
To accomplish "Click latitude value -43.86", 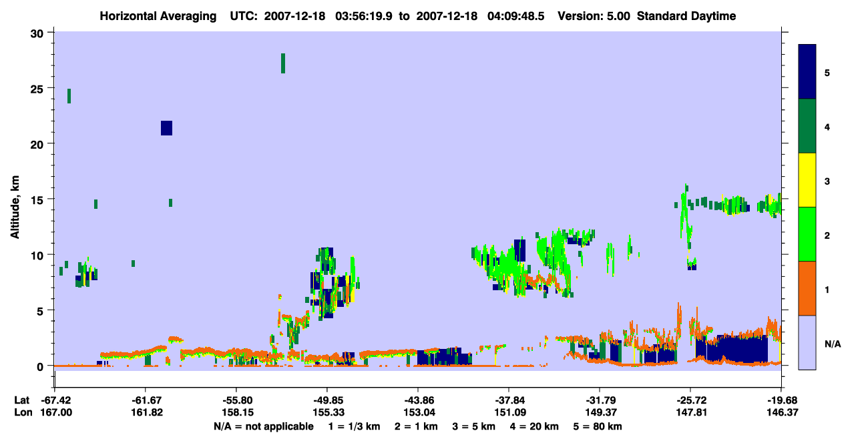I will (418, 400).
